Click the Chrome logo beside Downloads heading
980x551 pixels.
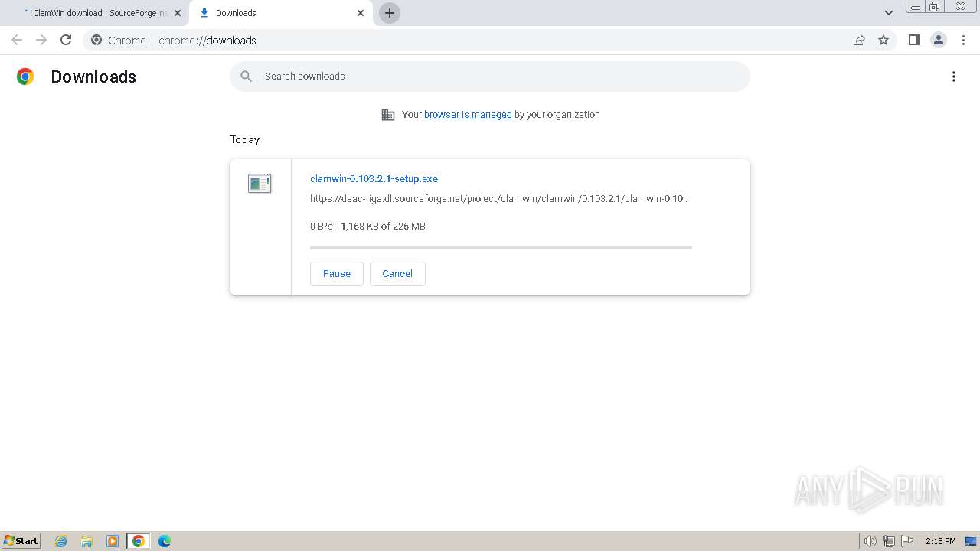point(25,77)
